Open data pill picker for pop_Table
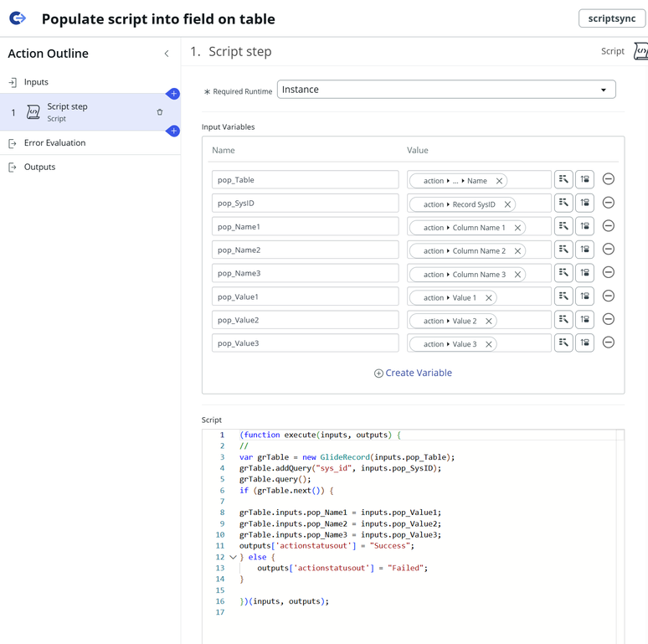 [563, 179]
